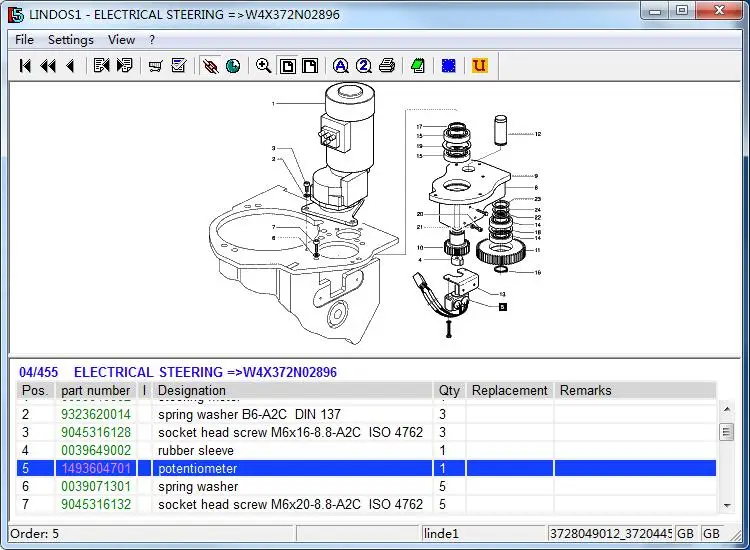Screen dimensions: 750x550
Task: Click the linde1 status bar field
Action: click(484, 533)
